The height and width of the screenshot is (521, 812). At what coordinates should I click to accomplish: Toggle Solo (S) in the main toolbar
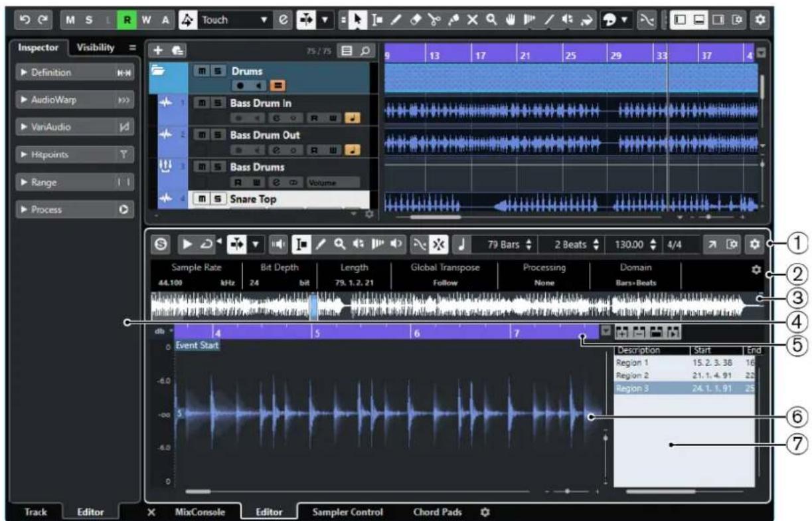click(89, 20)
